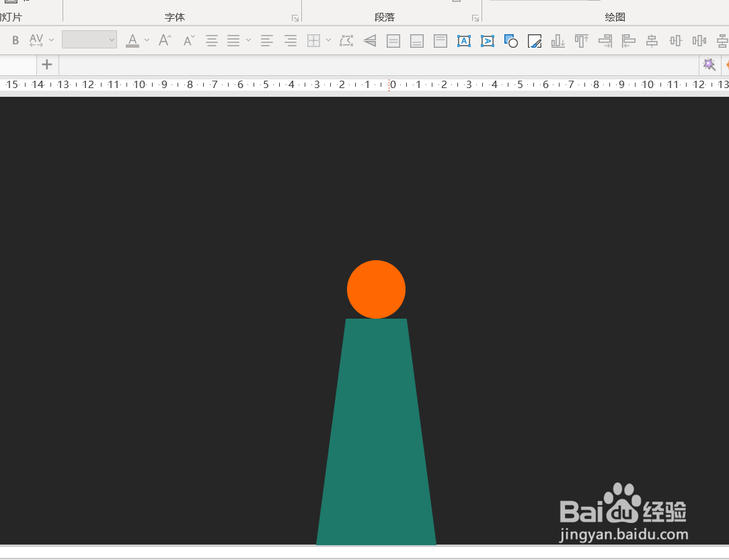
Task: Distribute objects horizontally
Action: pyautogui.click(x=699, y=41)
